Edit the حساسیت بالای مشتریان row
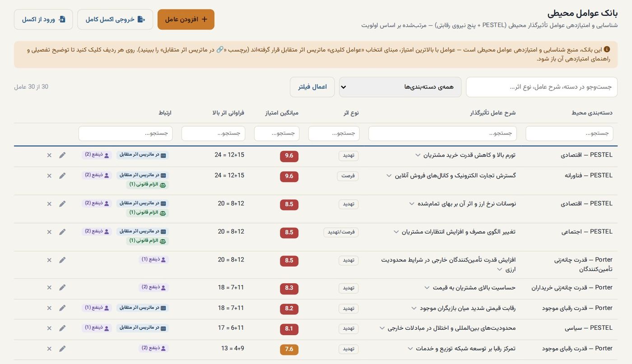Viewport: 632px width, 364px height. 62,287
